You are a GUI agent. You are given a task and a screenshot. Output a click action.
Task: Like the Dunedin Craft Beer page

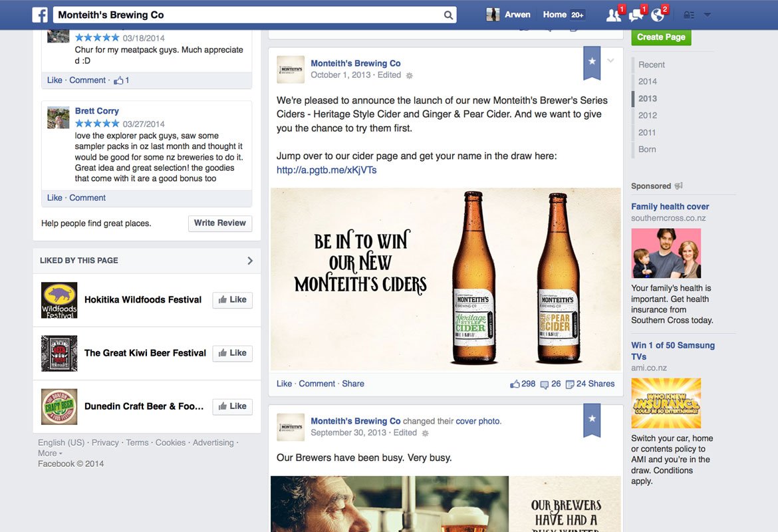[232, 406]
